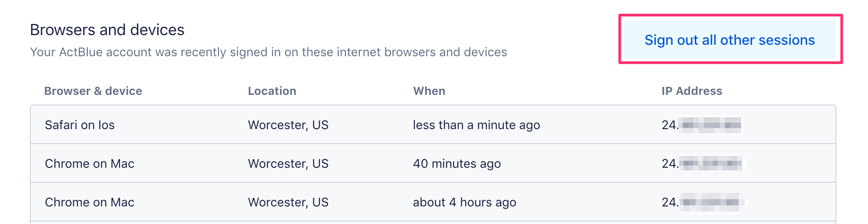Click blurred IP address of 4-hours-ago session
The height and width of the screenshot is (224, 868).
[702, 202]
